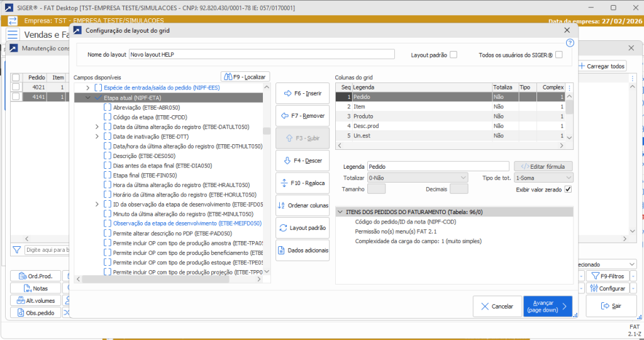Collapse the Etapa atual (NIPF-ETA) node
This screenshot has width=644, height=340.
coord(87,98)
